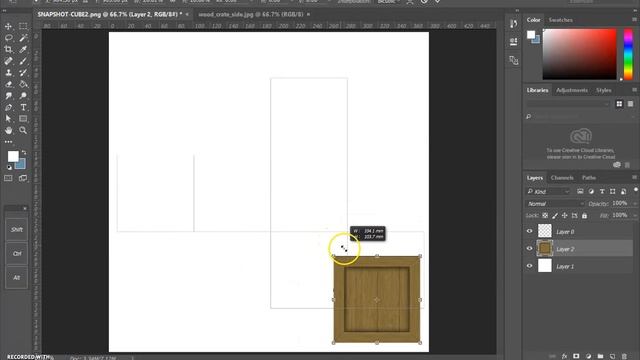Open the Layers panel options menu
Viewport: 640px width, 360px height.
(x=634, y=178)
